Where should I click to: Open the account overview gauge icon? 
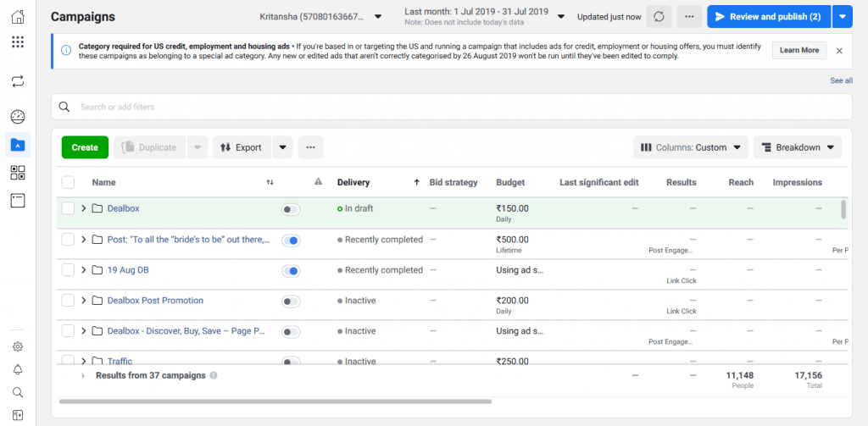click(x=18, y=117)
